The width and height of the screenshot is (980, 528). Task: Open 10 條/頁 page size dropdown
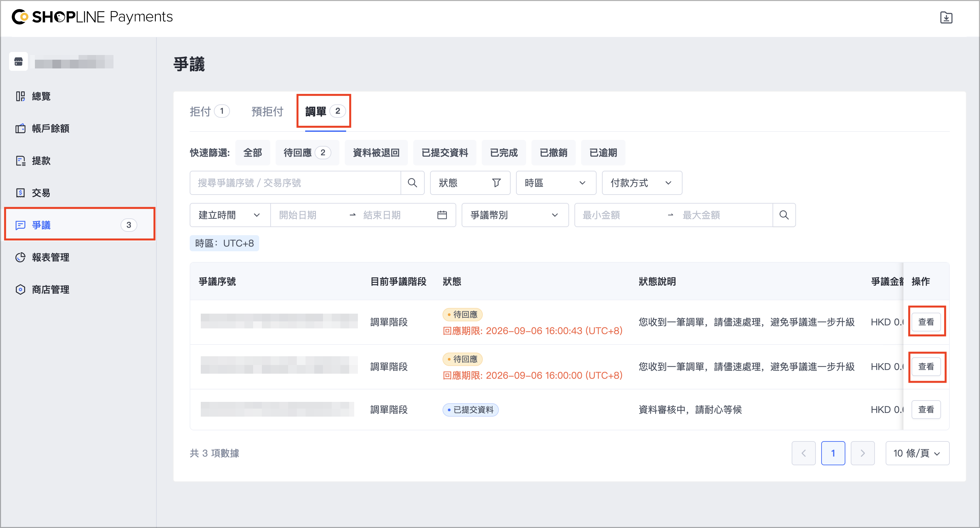pyautogui.click(x=917, y=453)
